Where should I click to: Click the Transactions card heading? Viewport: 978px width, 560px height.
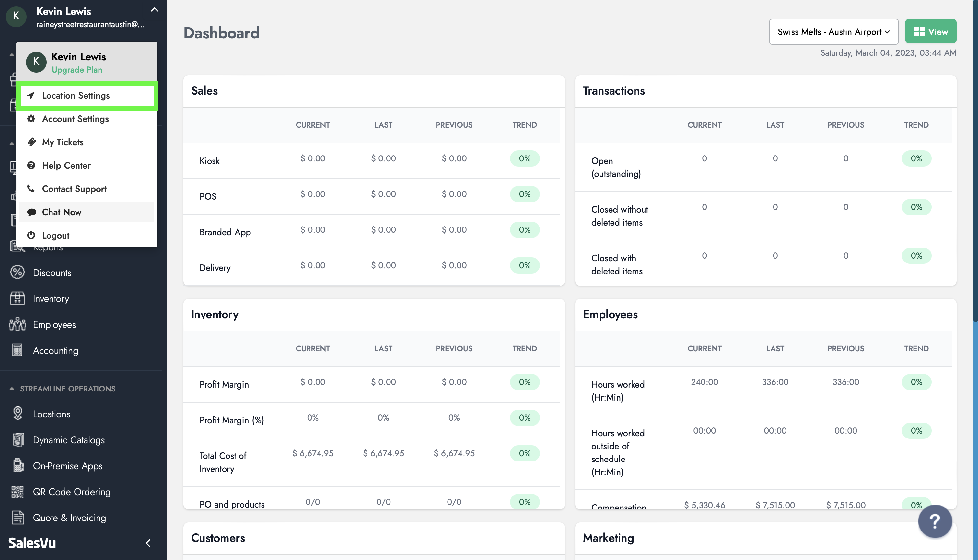pos(613,91)
